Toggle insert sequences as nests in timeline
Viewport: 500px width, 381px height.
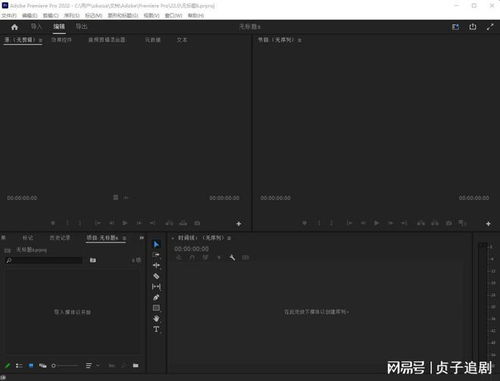(179, 258)
